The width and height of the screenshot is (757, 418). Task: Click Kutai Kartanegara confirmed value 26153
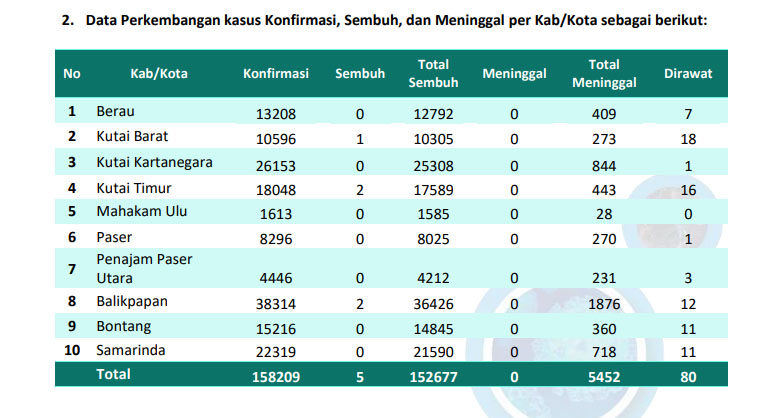coord(276,166)
